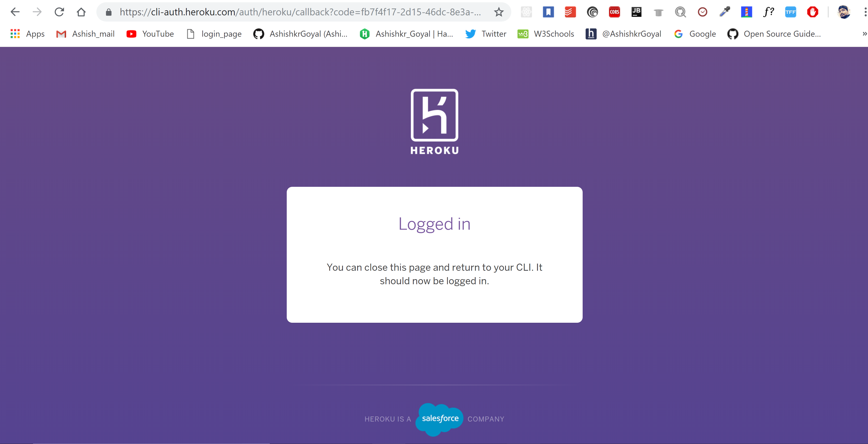
Task: Toggle the page reload button
Action: tap(59, 11)
